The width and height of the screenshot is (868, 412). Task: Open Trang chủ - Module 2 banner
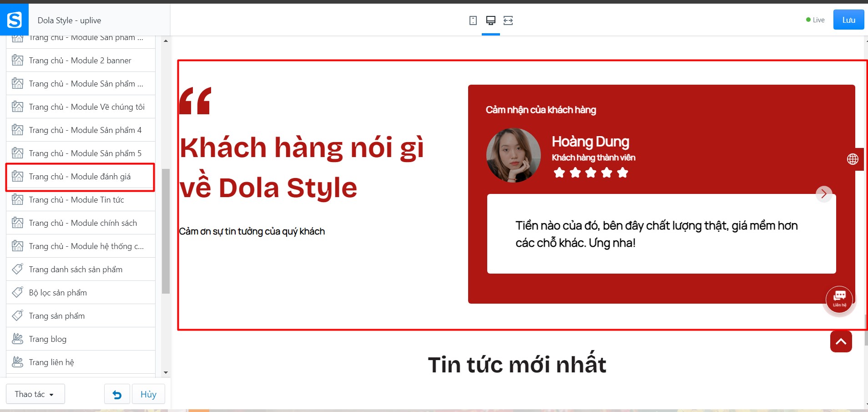pos(81,60)
